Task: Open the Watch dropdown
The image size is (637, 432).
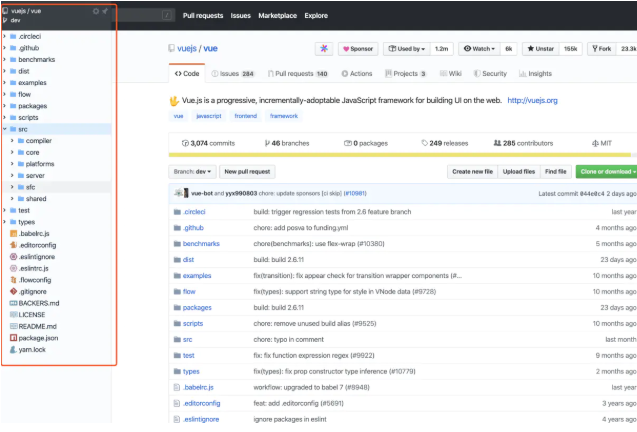Action: point(479,49)
